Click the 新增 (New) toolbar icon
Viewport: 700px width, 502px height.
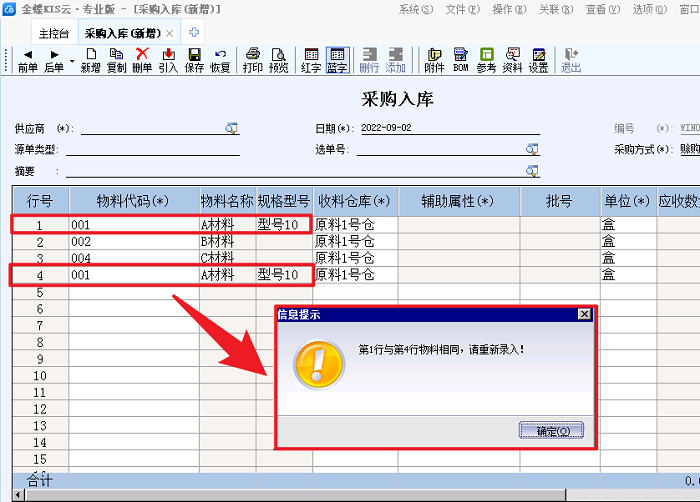point(91,60)
